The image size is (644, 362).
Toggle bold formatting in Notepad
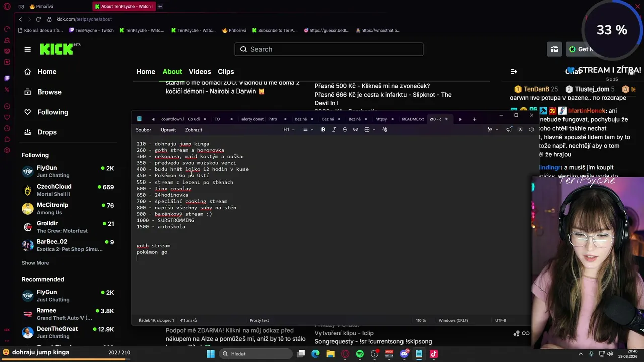323,130
